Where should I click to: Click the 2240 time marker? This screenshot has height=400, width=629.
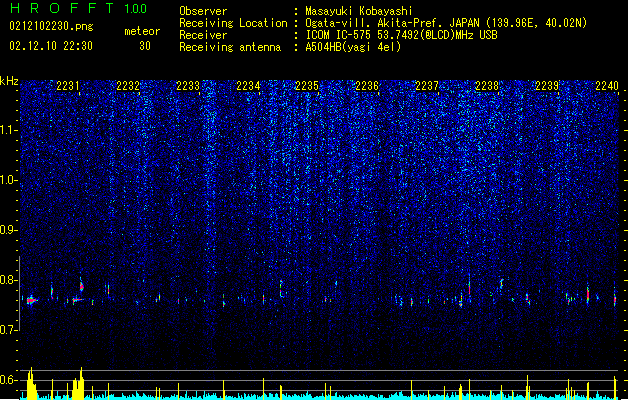[x=607, y=86]
